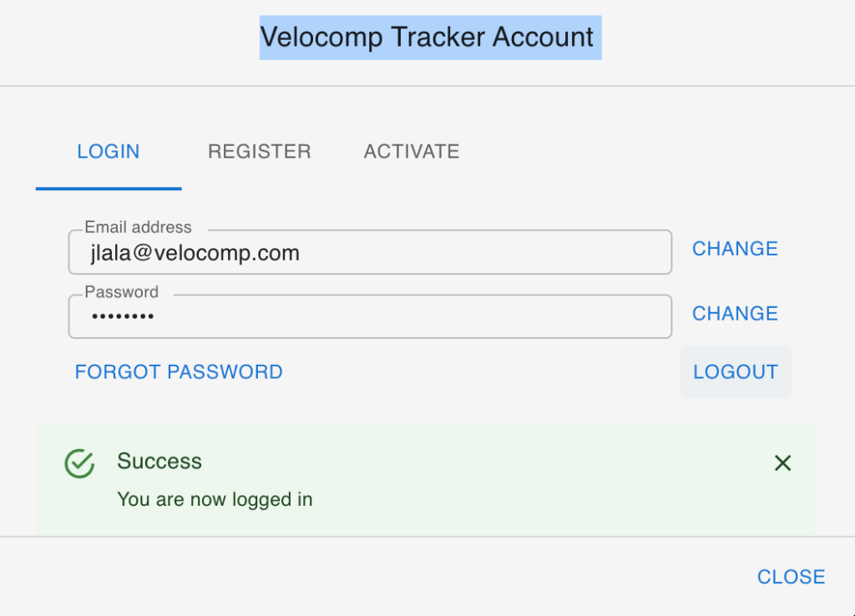Click the jlala@velocomp.com email text
Screen dimensions: 855x616
tap(195, 253)
